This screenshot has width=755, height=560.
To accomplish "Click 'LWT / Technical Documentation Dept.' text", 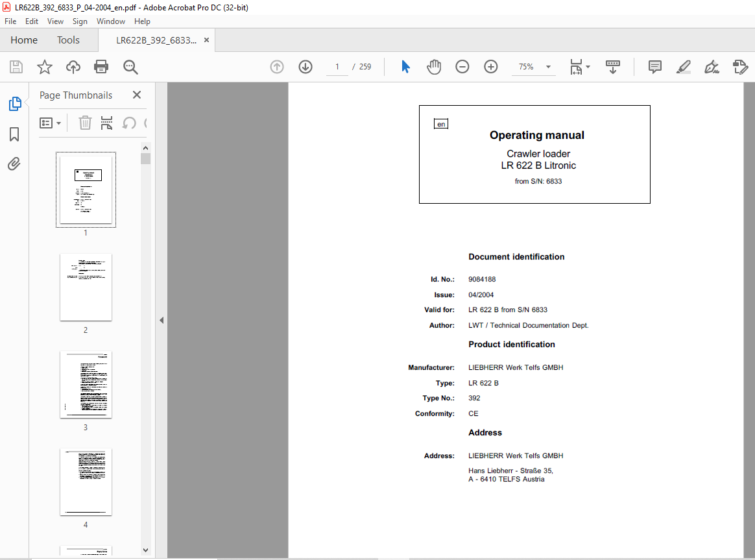I will coord(528,326).
